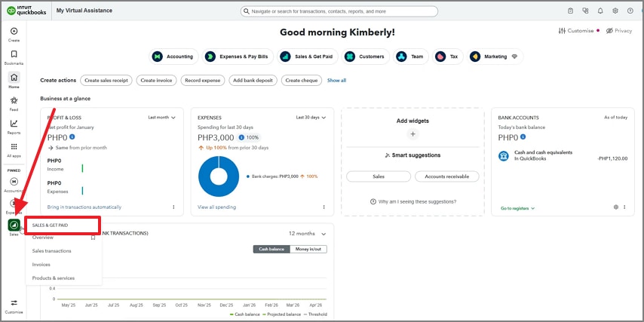The image size is (644, 322).
Task: Switch to Money in/out view
Action: [308, 249]
